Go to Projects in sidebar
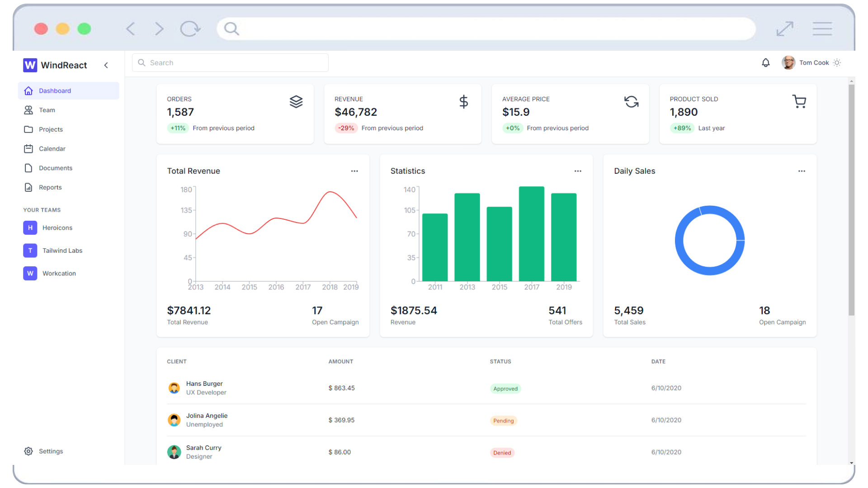This screenshot has height=488, width=868. click(68, 129)
